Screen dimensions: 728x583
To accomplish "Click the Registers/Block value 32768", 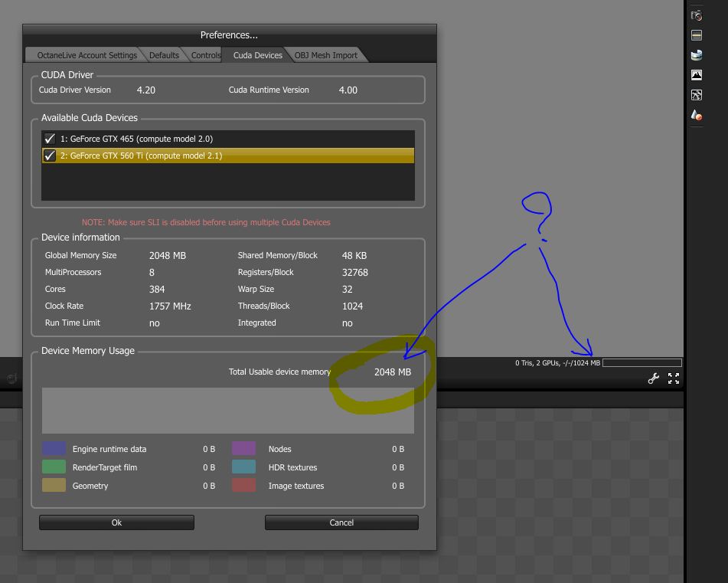I will 354,272.
